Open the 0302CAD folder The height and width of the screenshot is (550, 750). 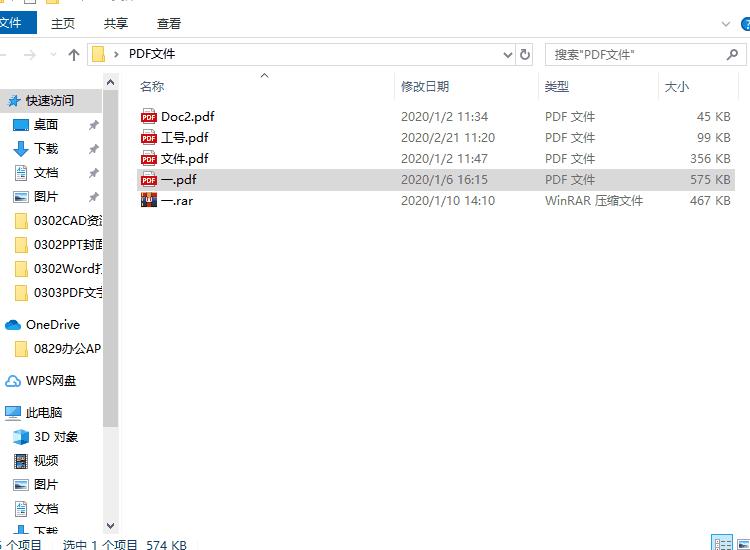[x=57, y=220]
